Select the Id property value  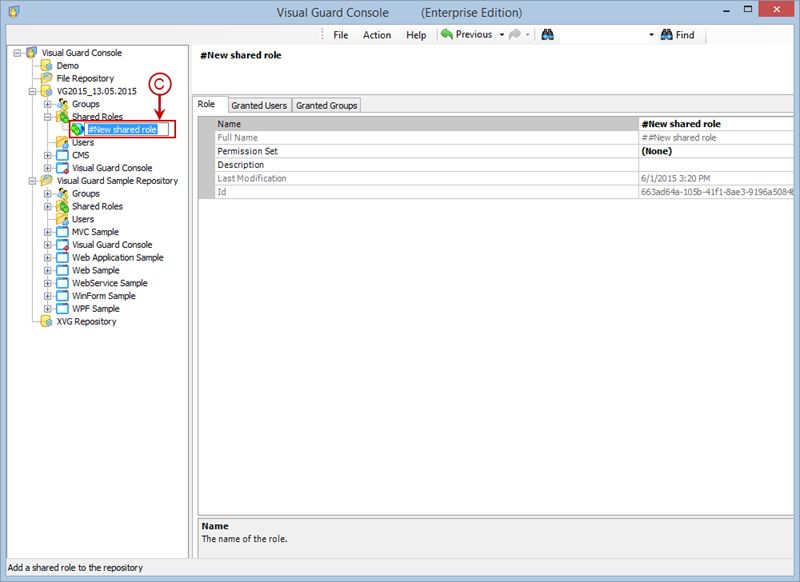[716, 192]
